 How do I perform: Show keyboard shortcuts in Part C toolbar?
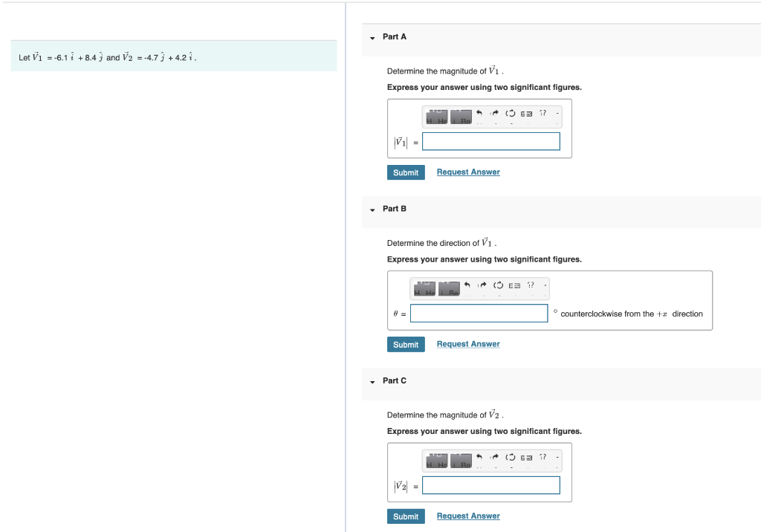[x=526, y=458]
